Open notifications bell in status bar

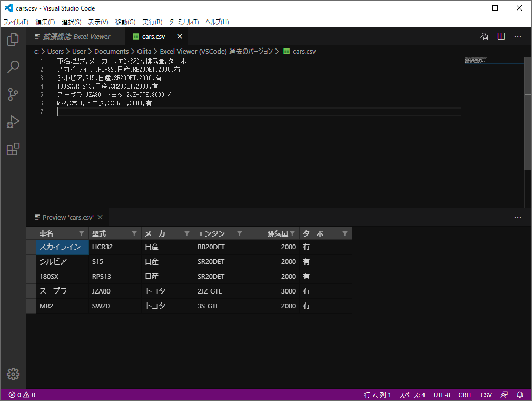[x=520, y=395]
